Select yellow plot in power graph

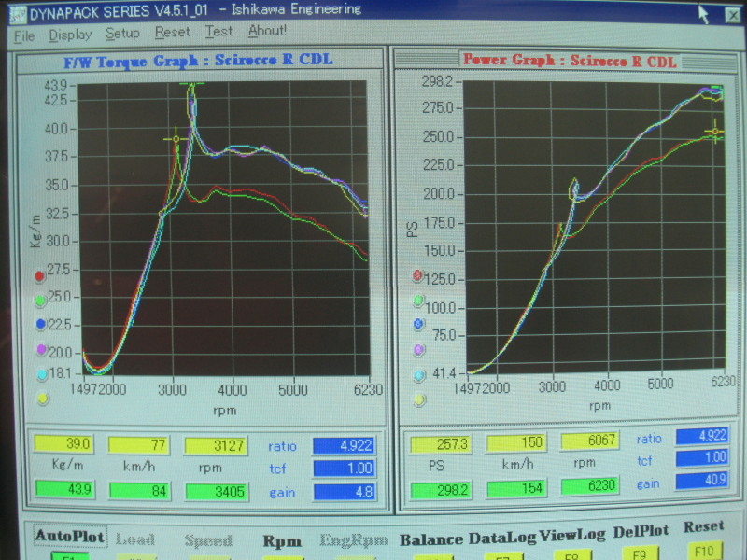coord(419,400)
